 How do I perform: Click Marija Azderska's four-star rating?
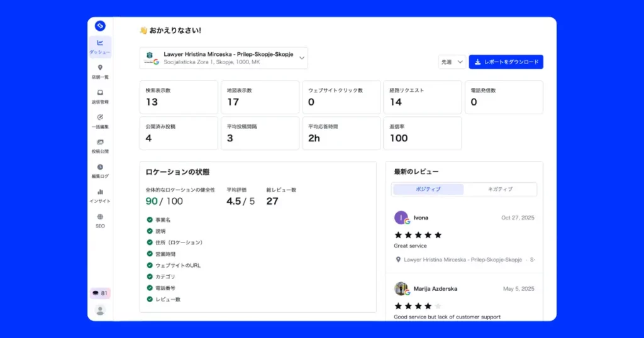coord(418,306)
